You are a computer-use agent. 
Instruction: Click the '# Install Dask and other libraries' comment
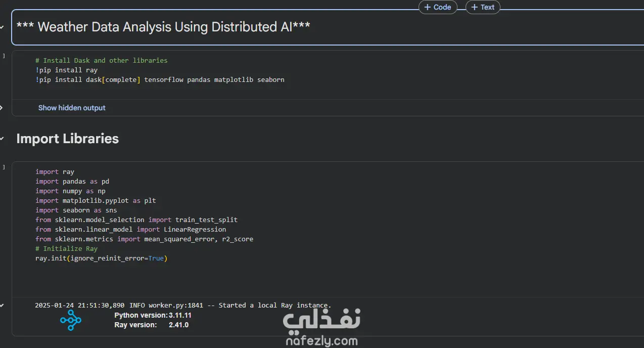(x=101, y=60)
